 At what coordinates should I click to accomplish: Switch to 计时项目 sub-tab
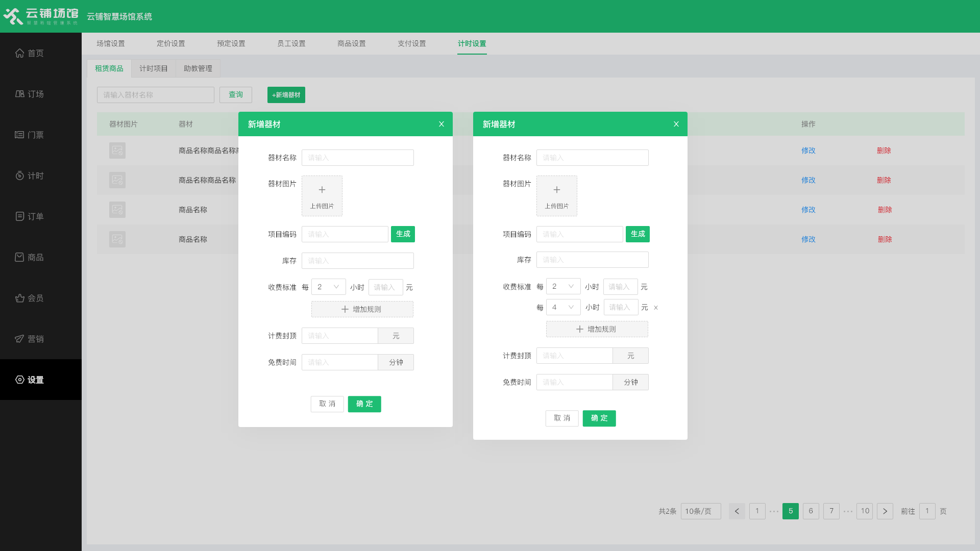[154, 68]
